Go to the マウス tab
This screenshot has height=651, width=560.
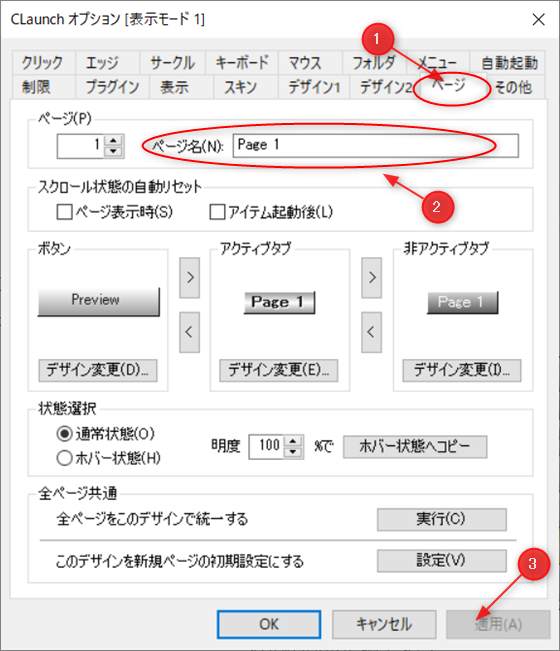tap(310, 63)
